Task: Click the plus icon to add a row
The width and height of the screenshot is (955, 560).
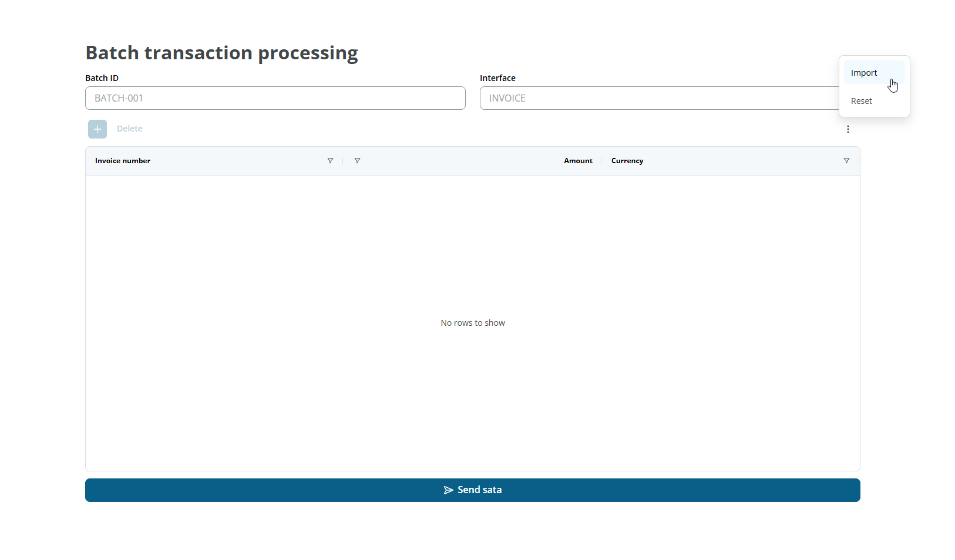Action: coord(97,129)
